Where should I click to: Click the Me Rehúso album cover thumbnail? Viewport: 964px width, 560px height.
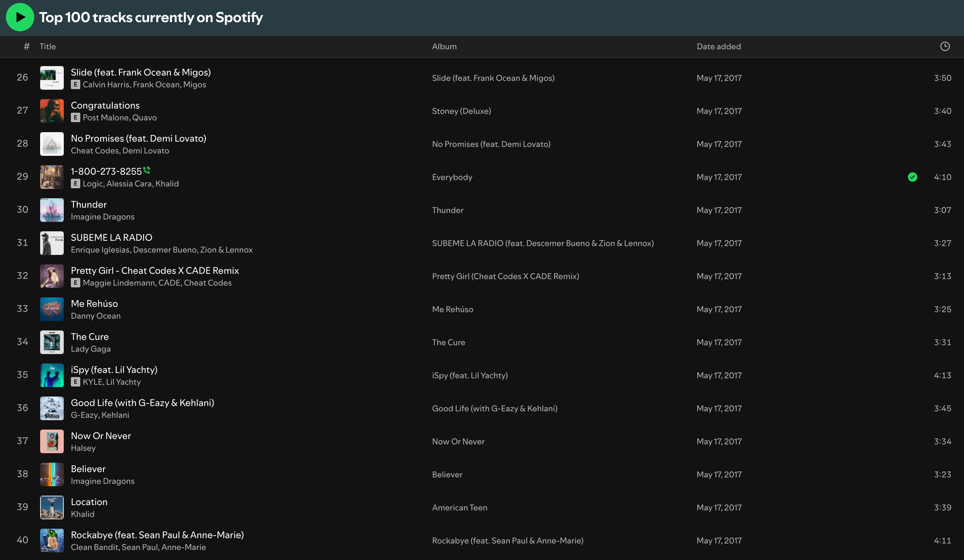pyautogui.click(x=52, y=309)
